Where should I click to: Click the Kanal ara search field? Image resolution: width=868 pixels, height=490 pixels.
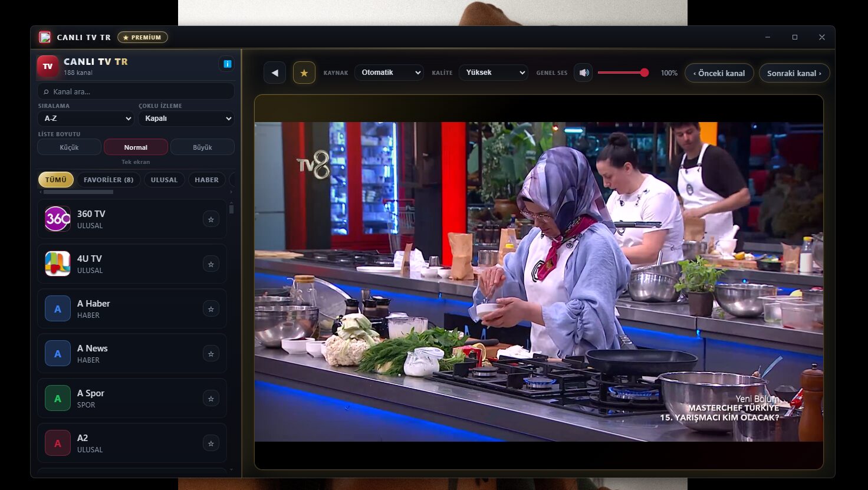point(136,91)
